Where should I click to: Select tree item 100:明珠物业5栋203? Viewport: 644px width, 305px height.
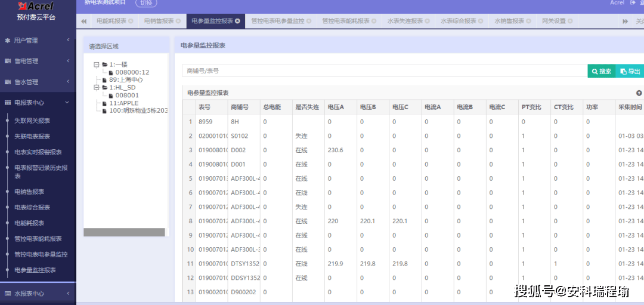[x=138, y=111]
